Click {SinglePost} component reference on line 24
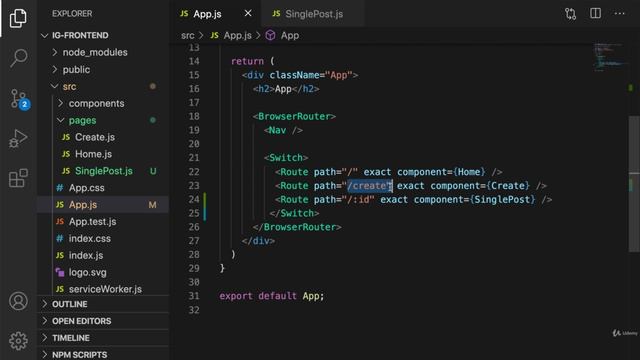Viewport: 640px width, 360px height. click(502, 200)
